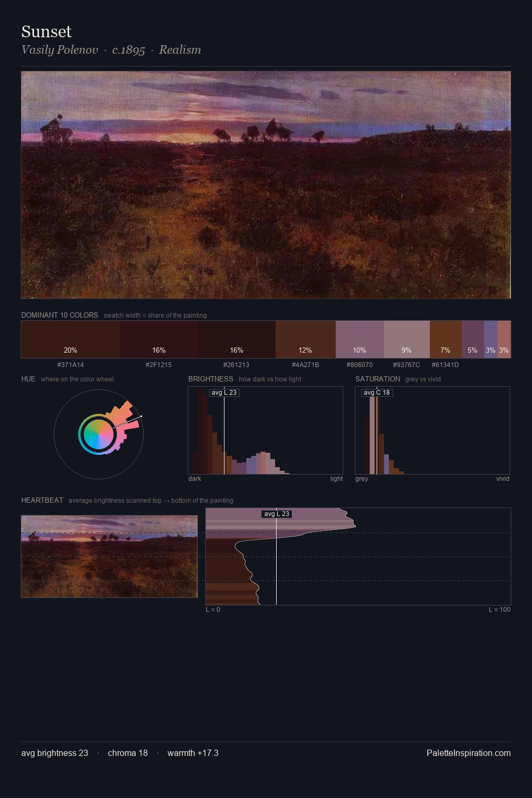The height and width of the screenshot is (798, 532).
Task: Click the 'SATURATION' section heading
Action: pyautogui.click(x=378, y=379)
